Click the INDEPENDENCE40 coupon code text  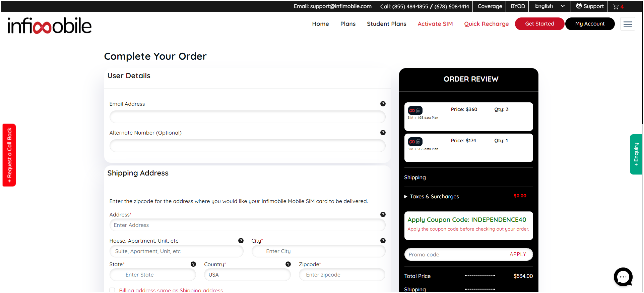coord(499,219)
